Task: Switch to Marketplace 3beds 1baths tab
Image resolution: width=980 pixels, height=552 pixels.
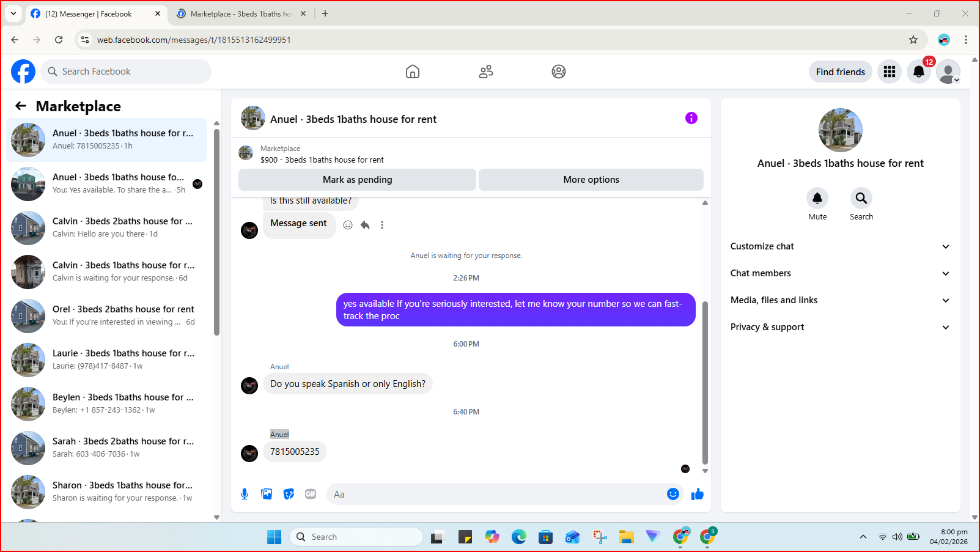Action: point(241,13)
